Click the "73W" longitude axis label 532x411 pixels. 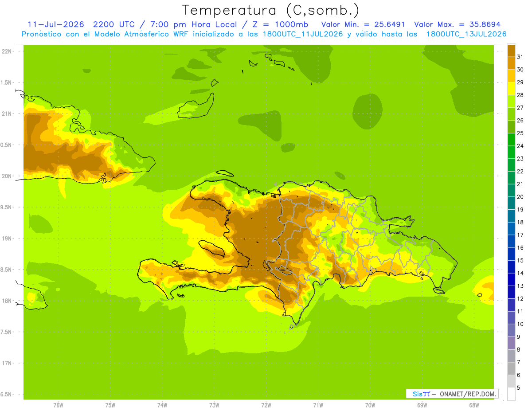point(214,405)
